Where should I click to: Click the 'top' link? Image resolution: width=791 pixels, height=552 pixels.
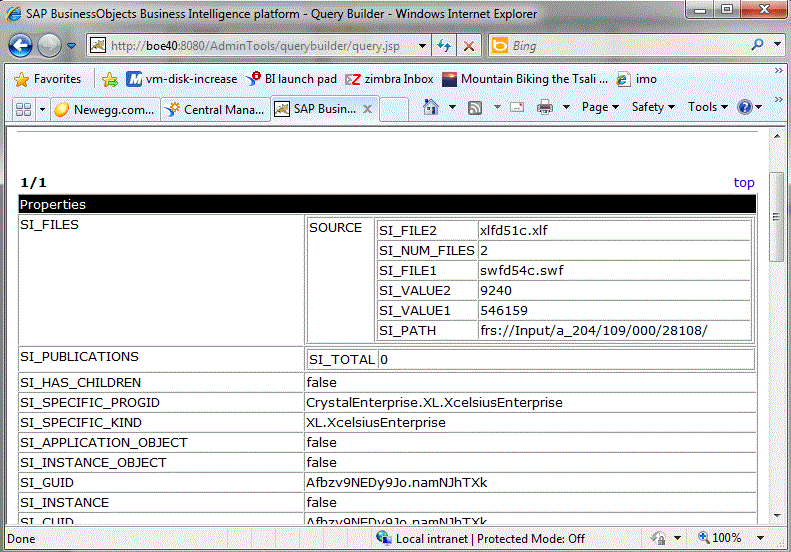tap(744, 182)
